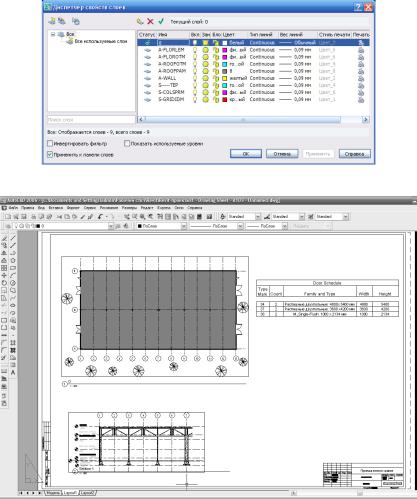Toggle Показать используемые уровни checkbox
The image size is (417, 499).
pos(127,144)
